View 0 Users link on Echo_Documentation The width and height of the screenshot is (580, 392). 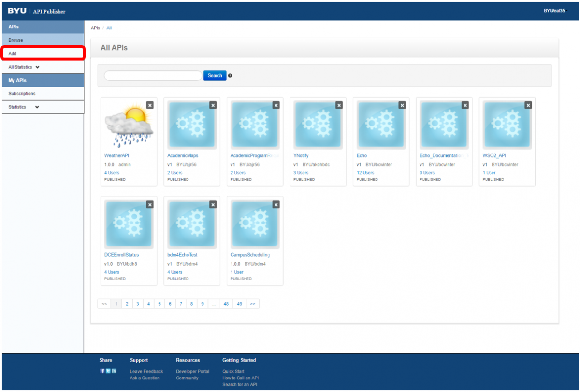tap(427, 173)
